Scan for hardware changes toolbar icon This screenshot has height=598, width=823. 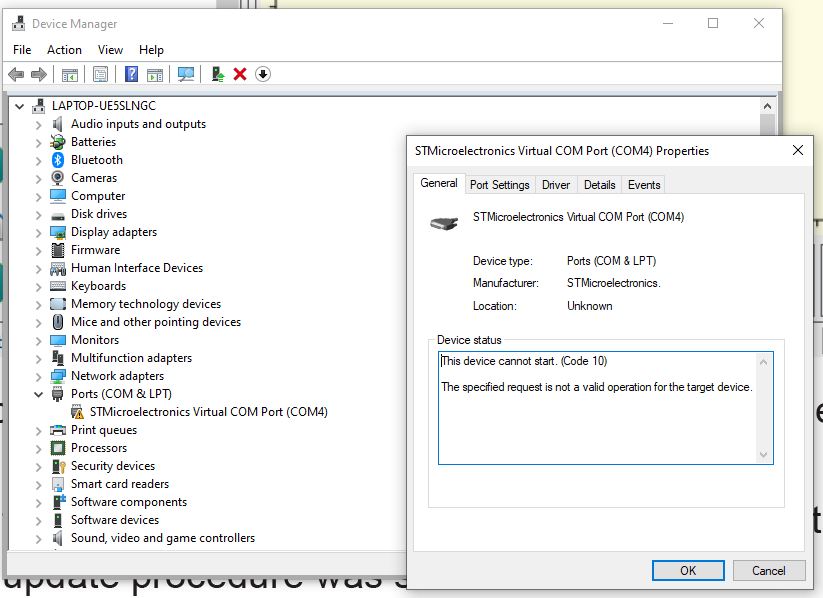point(186,74)
